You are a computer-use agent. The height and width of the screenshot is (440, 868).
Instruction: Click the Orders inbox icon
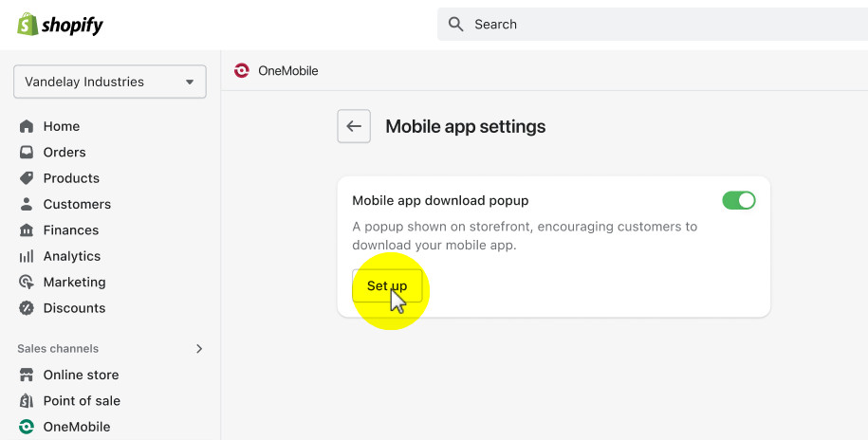click(27, 153)
